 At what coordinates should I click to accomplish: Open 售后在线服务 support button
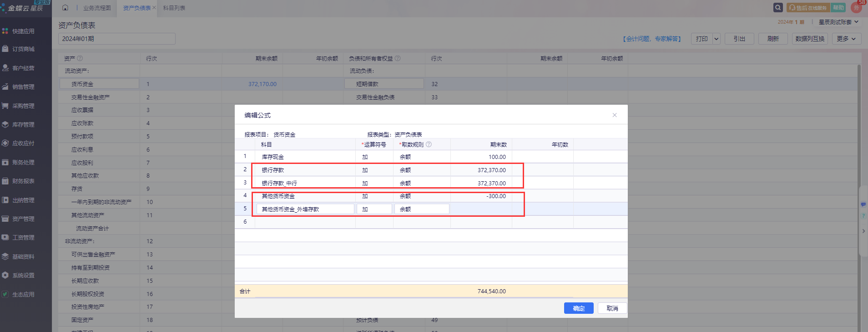pos(808,8)
